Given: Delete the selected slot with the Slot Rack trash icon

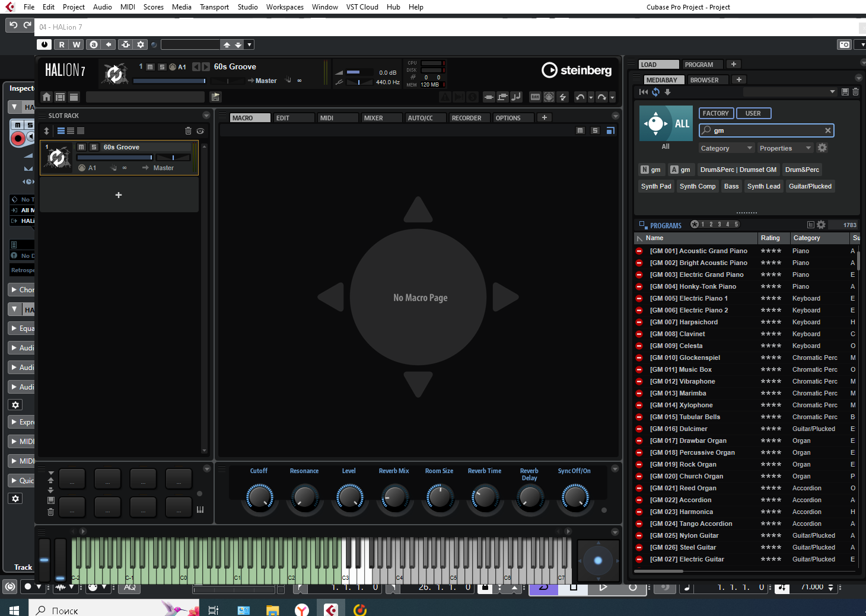Looking at the screenshot, I should click(188, 131).
